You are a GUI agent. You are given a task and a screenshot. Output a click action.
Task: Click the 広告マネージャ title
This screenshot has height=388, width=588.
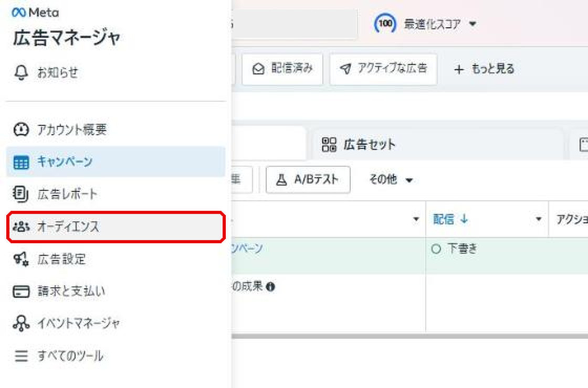pyautogui.click(x=66, y=38)
